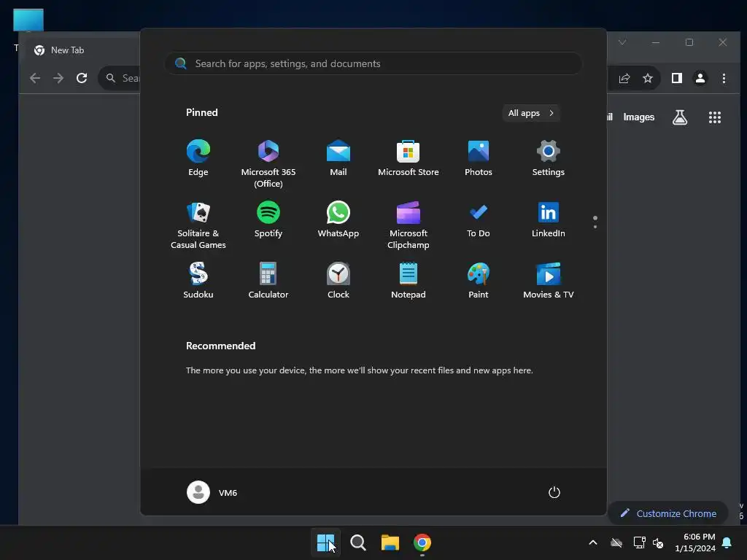Open Microsoft Store from pinned apps
This screenshot has width=747, height=560.
[x=409, y=158]
